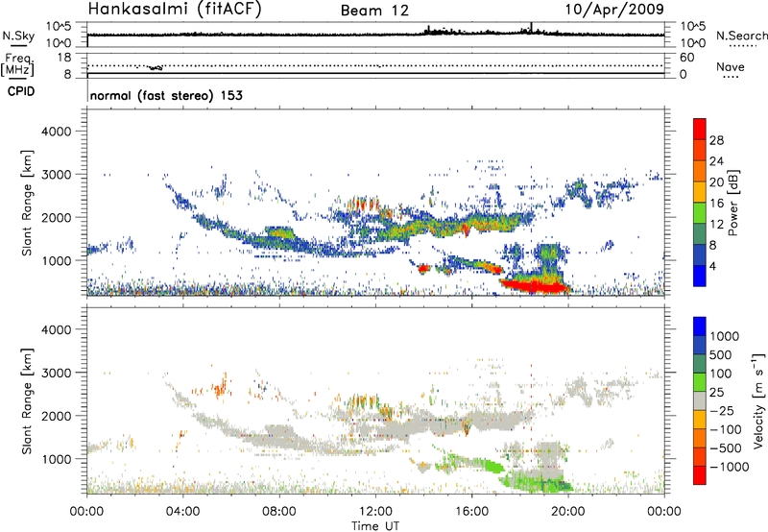Pick the bright blue top velocity colorbar segment
768x532 pixels.
(x=700, y=326)
